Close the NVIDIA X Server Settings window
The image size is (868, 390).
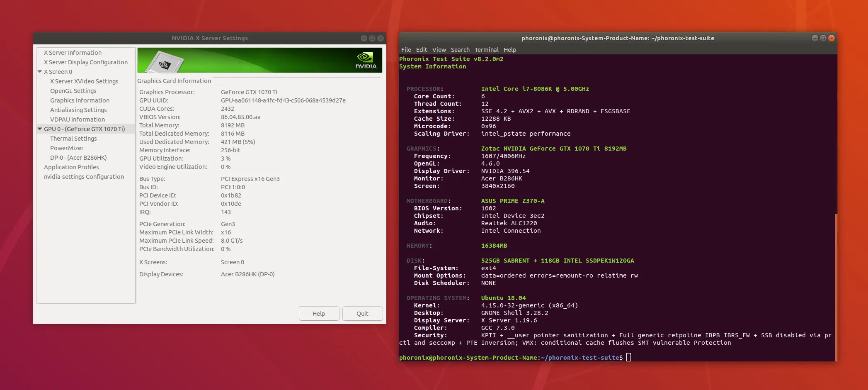pos(381,38)
